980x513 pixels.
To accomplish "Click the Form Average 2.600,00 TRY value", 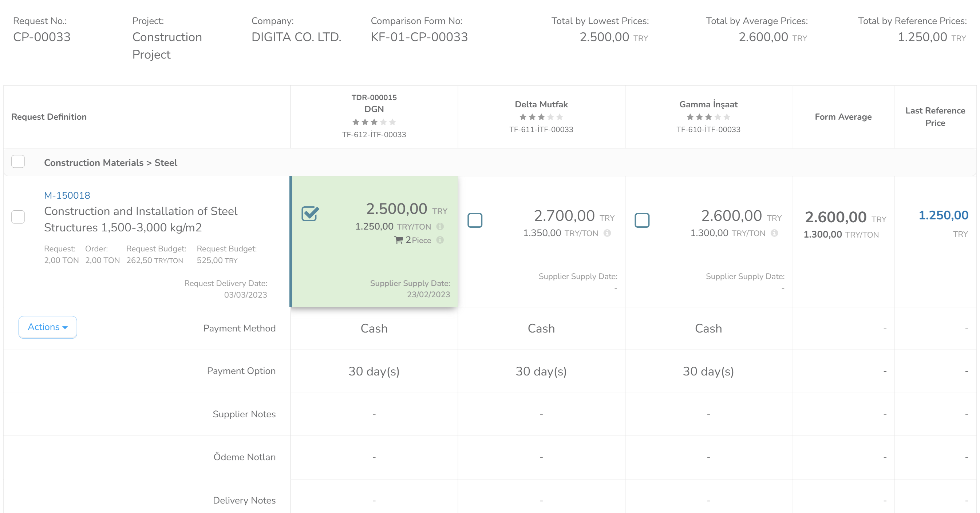I will tap(845, 218).
